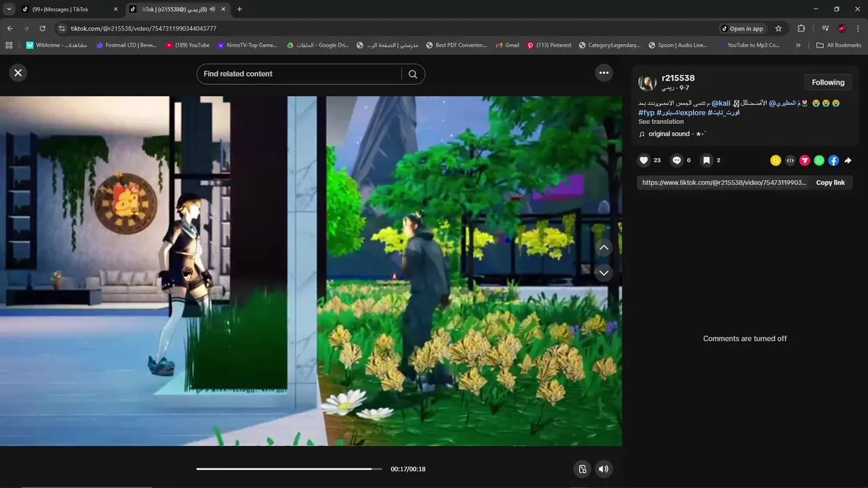Open apps grid in bookmarks bar
Image resolution: width=868 pixels, height=488 pixels.
[9, 45]
